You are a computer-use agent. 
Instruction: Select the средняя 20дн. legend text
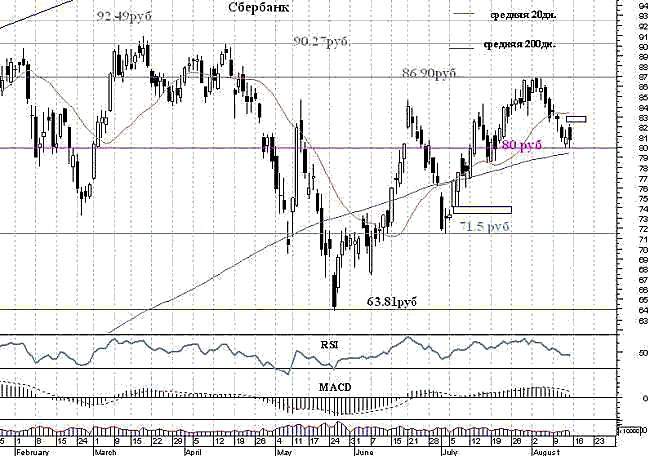[x=519, y=15]
